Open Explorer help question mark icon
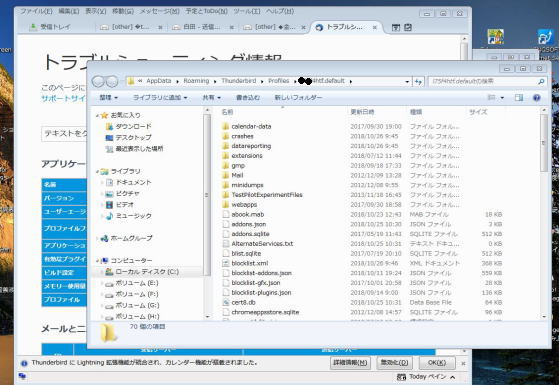559x385 pixels. click(x=537, y=97)
